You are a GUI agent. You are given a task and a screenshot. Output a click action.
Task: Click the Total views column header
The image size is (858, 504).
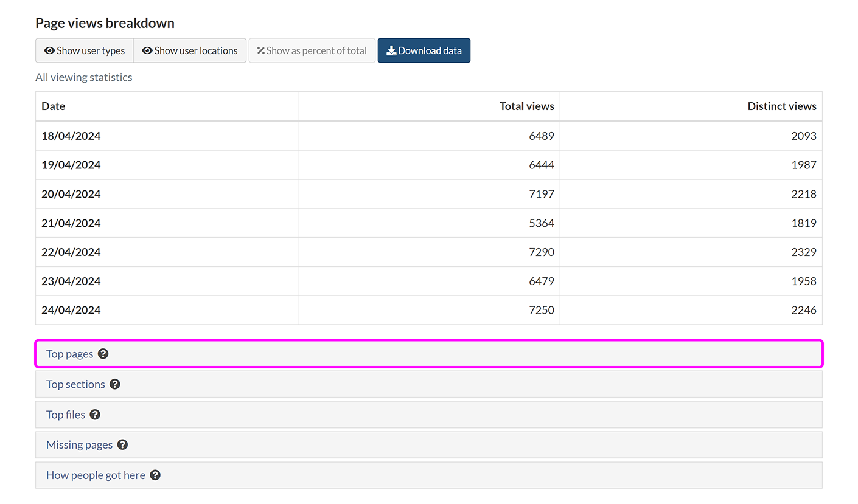coord(526,106)
